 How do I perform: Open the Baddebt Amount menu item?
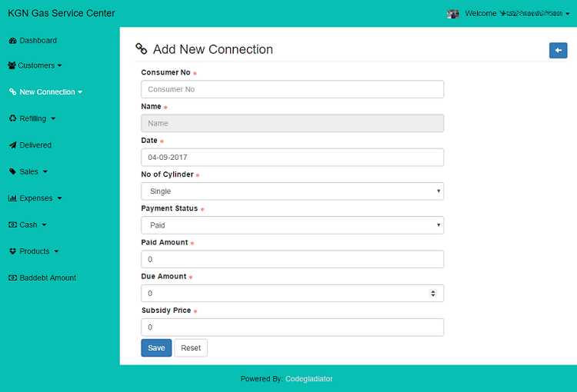pos(46,277)
